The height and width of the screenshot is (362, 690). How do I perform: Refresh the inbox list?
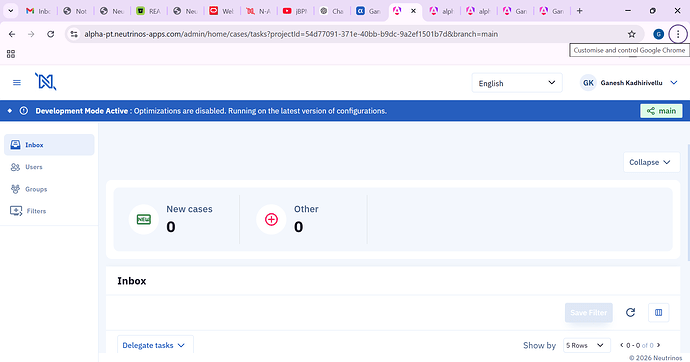click(630, 312)
